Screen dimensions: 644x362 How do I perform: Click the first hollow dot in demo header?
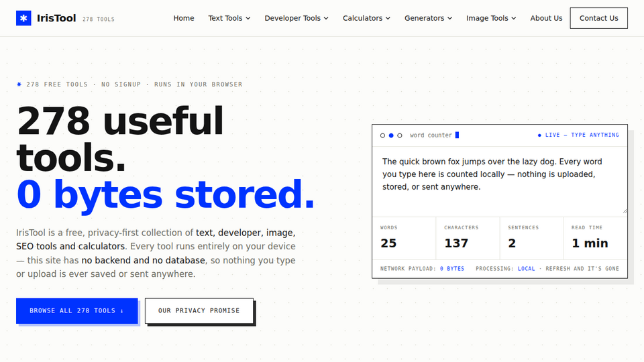[x=382, y=135]
